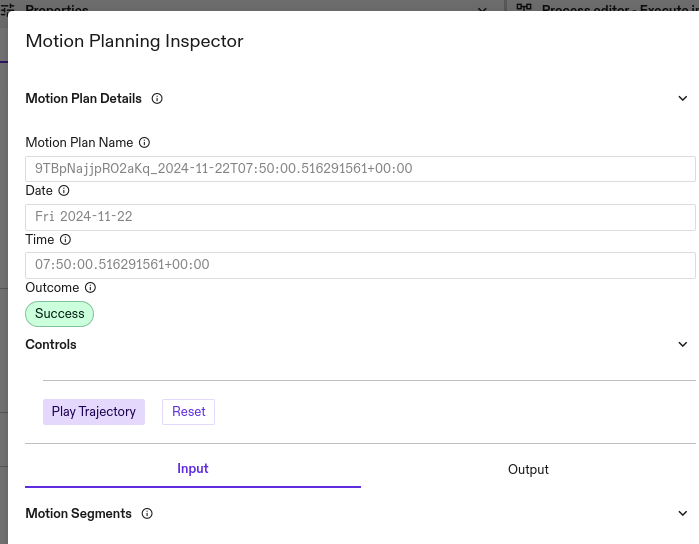The image size is (699, 544).
Task: Click the Time value field
Action: tap(360, 265)
